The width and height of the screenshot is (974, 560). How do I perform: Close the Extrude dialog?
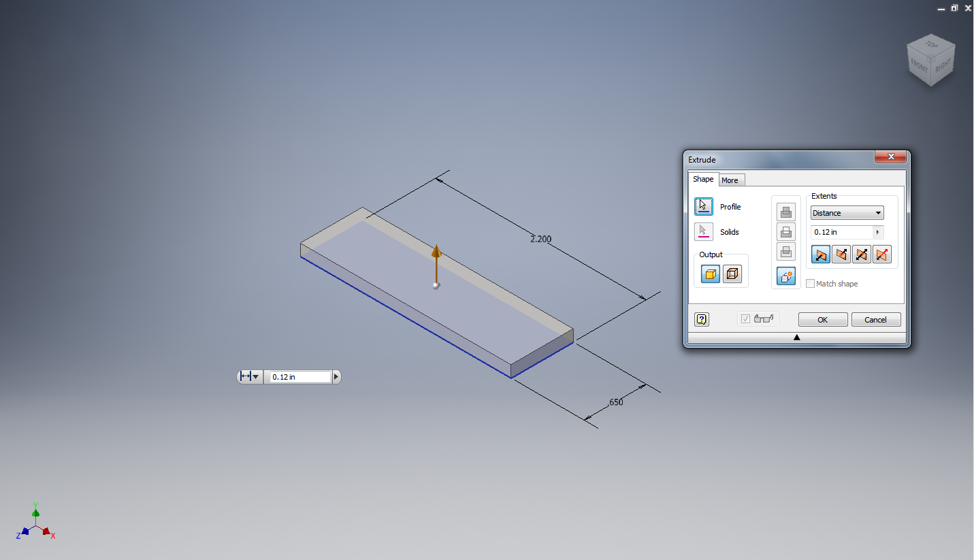pos(890,157)
